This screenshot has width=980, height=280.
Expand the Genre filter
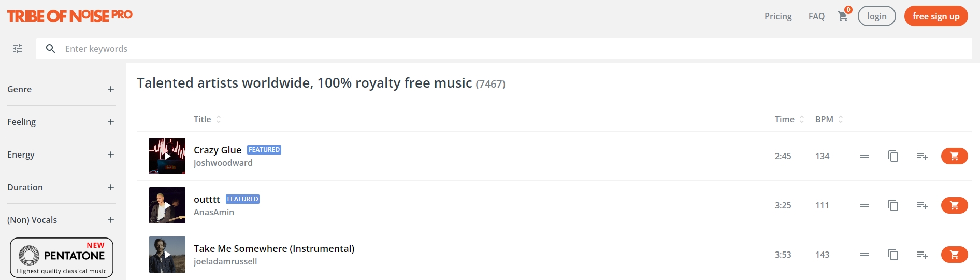click(61, 89)
